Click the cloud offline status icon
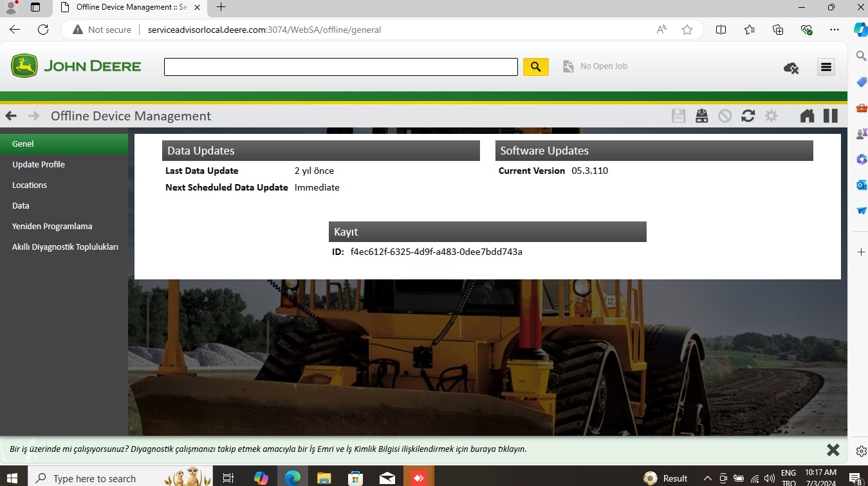 (x=791, y=68)
